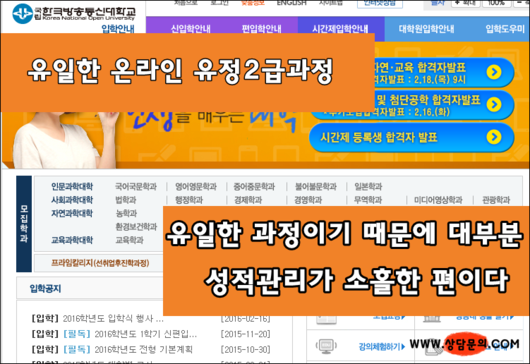Open notice 2016학년도 입학식 행사

pos(113,318)
